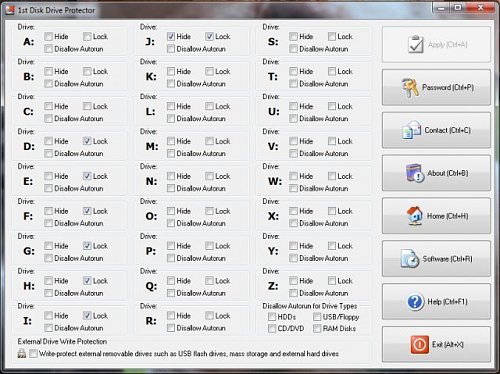Viewport: 500px width, 374px height.
Task: Click the clipboard checkmark Apply icon
Action: 415,44
